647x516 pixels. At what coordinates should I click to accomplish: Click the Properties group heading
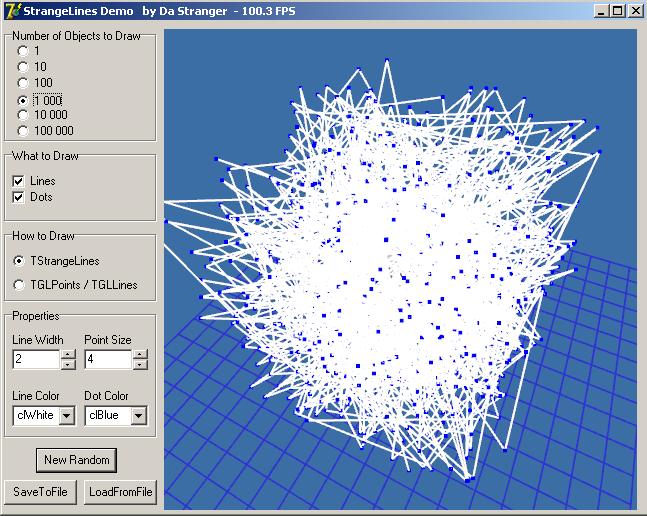coord(36,316)
